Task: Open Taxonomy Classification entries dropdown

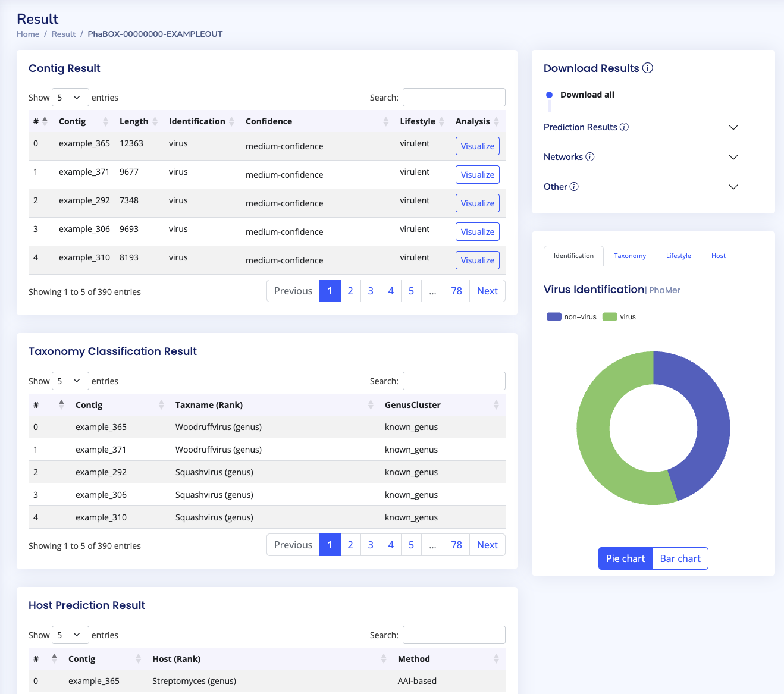Action: tap(70, 381)
